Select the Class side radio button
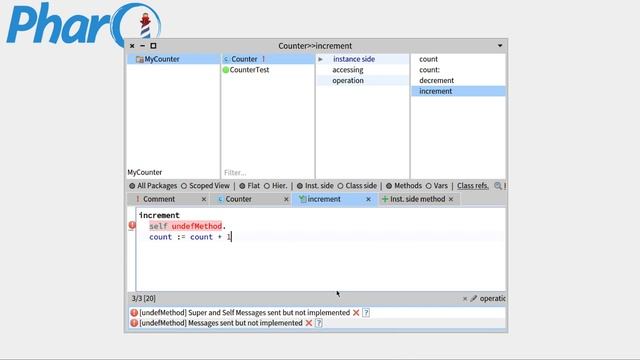Viewport: 640px width, 360px height. [x=340, y=186]
